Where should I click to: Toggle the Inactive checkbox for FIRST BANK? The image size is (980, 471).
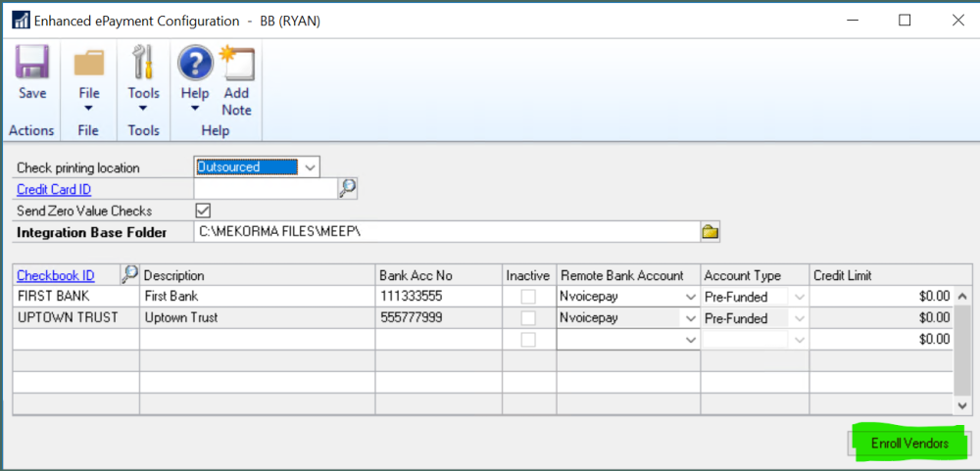point(528,297)
